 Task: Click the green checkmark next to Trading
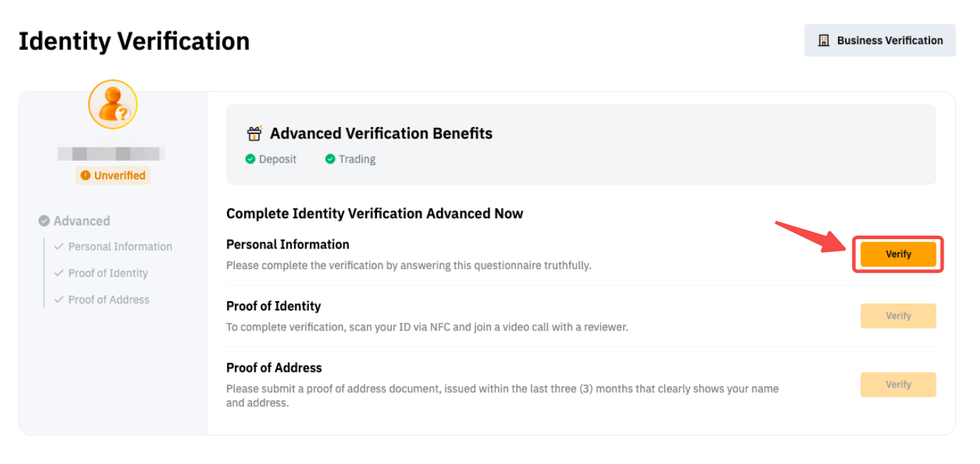330,159
